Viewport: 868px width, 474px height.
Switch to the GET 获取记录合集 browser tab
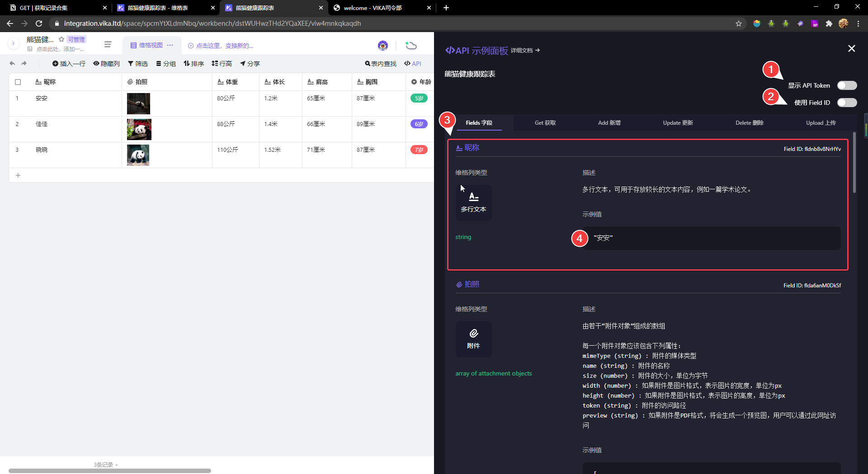[x=57, y=8]
